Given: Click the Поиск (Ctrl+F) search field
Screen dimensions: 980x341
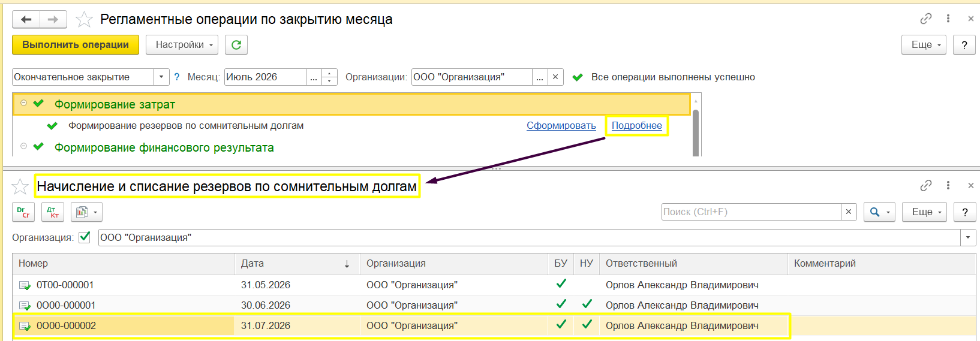Looking at the screenshot, I should 751,212.
